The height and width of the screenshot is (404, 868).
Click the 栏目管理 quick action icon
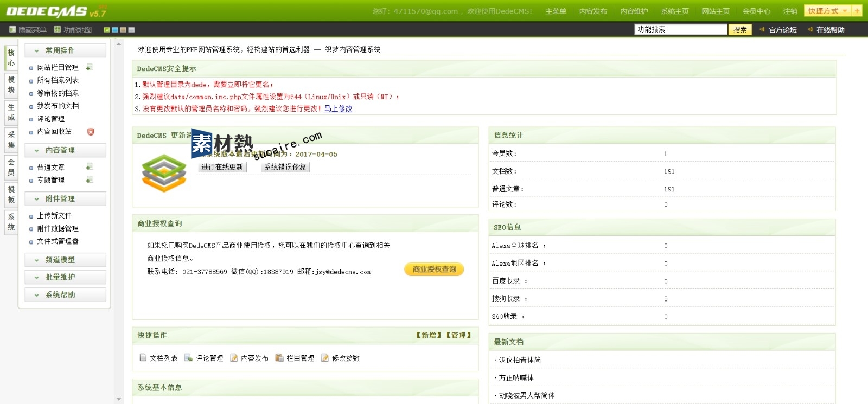point(279,358)
